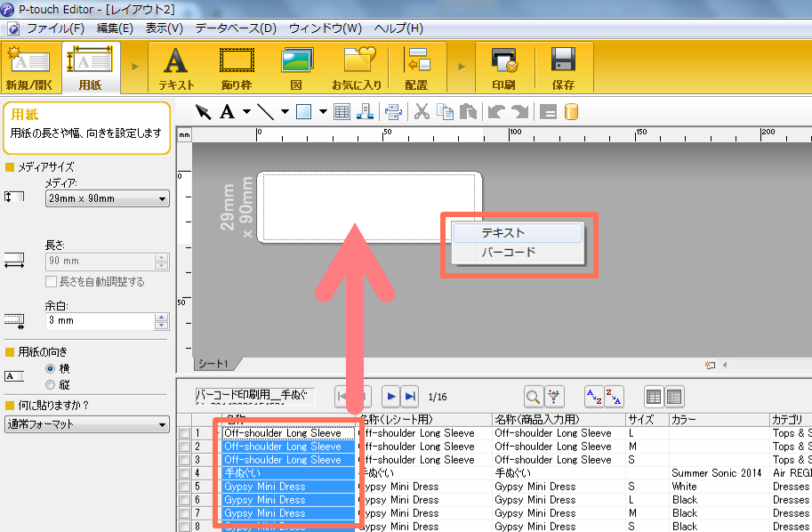This screenshot has height=532, width=812.
Task: Jump to last database record
Action: (410, 397)
